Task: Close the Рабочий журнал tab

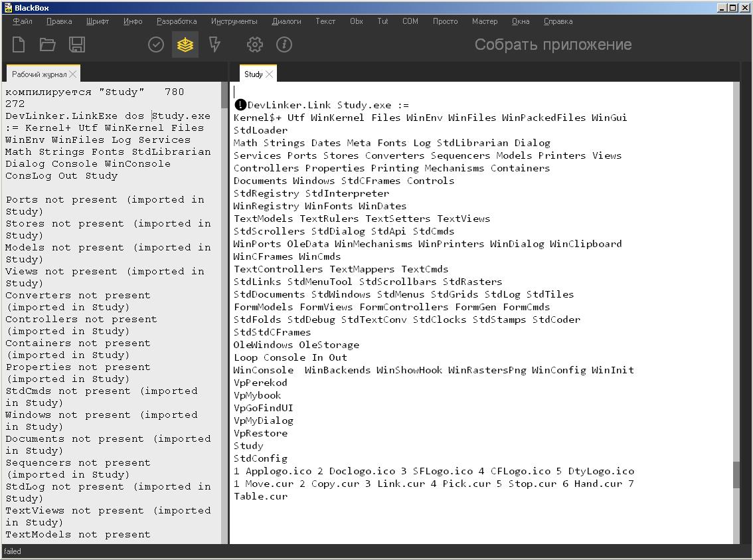Action: point(73,74)
